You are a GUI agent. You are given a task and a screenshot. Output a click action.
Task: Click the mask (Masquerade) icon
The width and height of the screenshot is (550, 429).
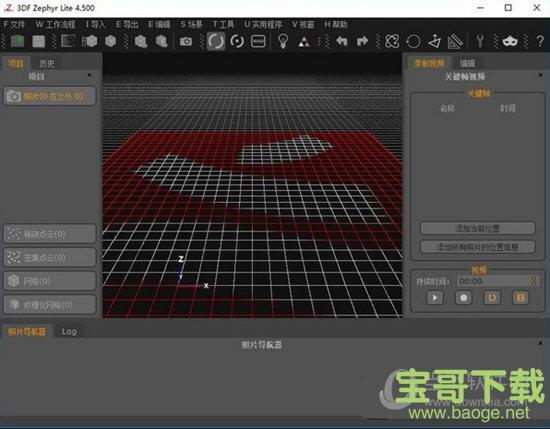(510, 41)
